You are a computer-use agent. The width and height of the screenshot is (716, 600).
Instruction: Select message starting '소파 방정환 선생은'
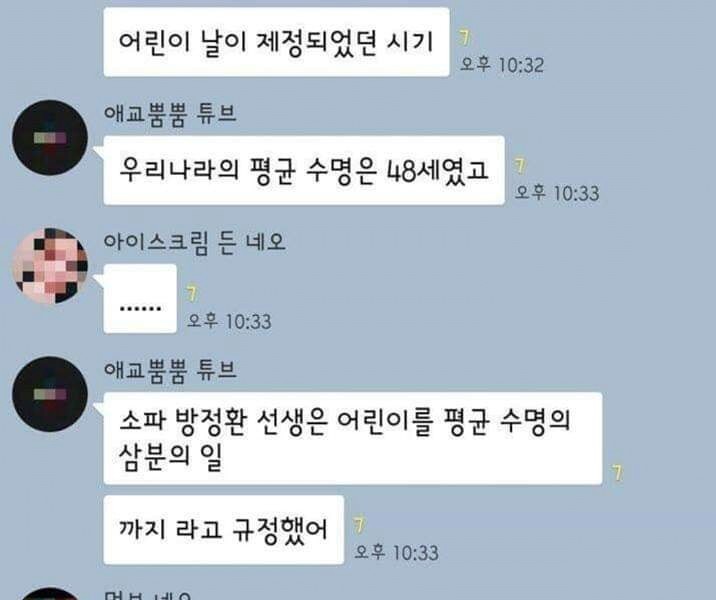pyautogui.click(x=353, y=438)
